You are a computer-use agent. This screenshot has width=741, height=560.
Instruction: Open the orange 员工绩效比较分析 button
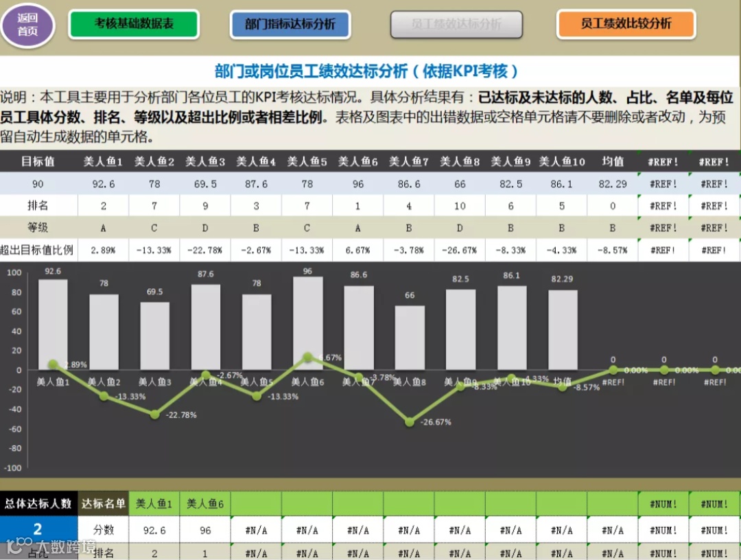click(x=626, y=23)
